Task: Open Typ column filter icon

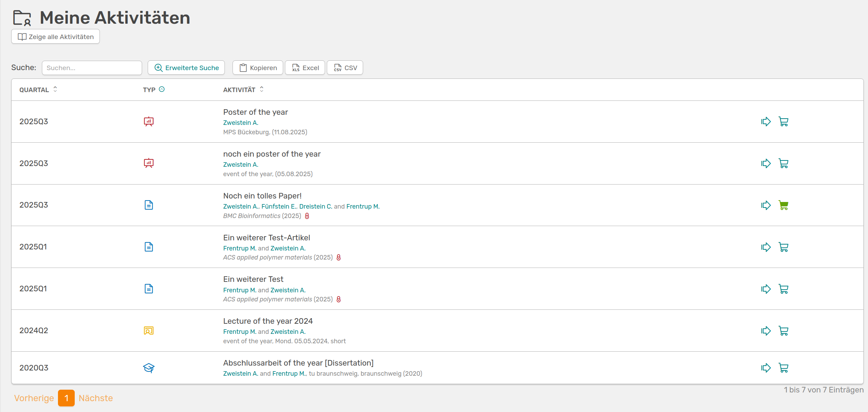Action: point(162,89)
